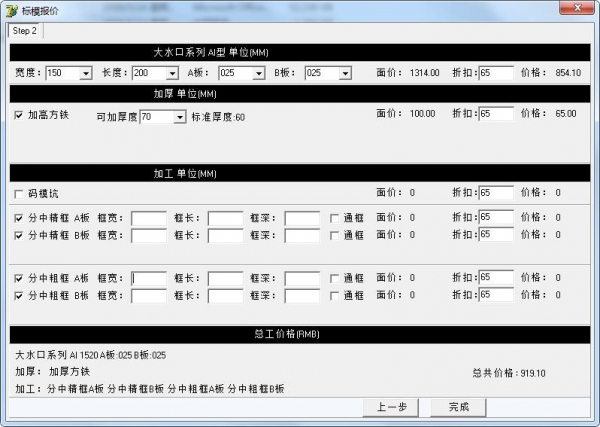Screen dimensions: 600x427
Task: Click the 价格 value 854.10
Action: 568,73
